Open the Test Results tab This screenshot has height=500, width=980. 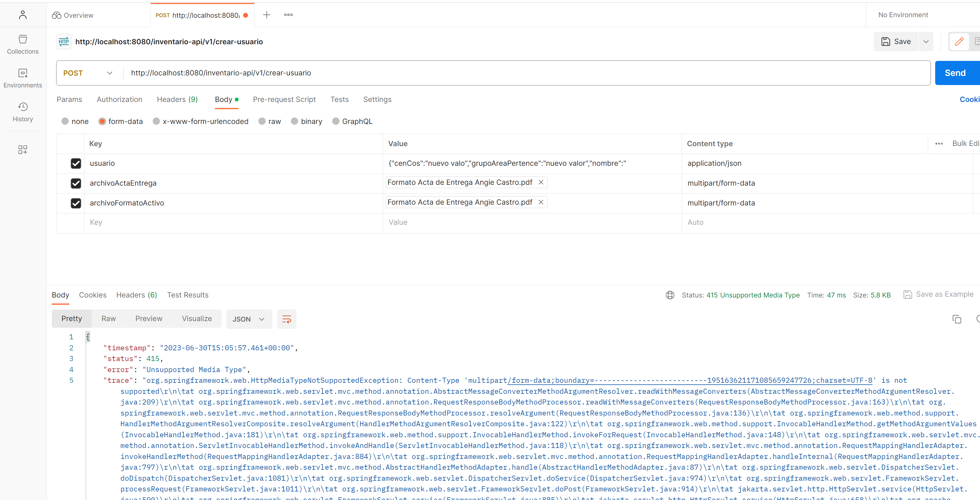click(x=188, y=295)
